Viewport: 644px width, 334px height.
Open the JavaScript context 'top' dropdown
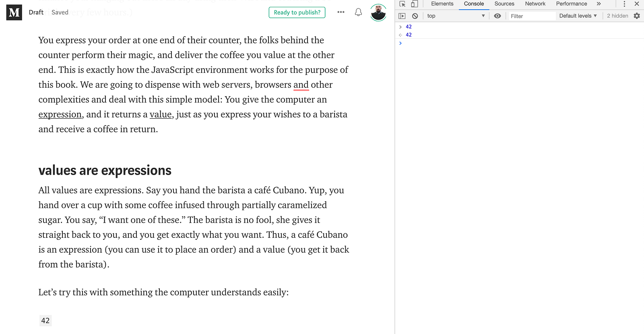click(x=456, y=16)
